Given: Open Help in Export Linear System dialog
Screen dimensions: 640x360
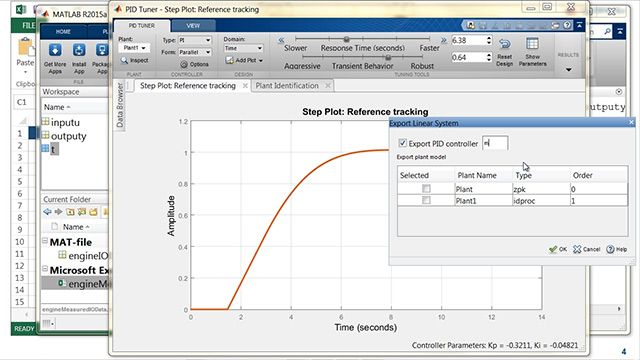Looking at the screenshot, I should pyautogui.click(x=616, y=249).
